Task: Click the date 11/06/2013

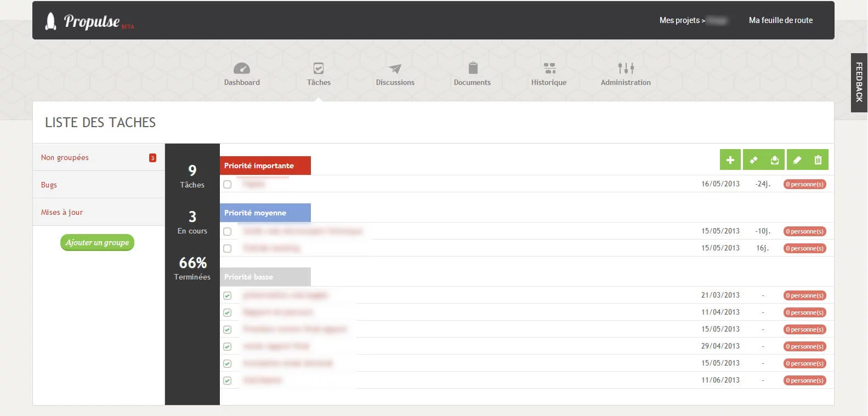Action: coord(721,380)
